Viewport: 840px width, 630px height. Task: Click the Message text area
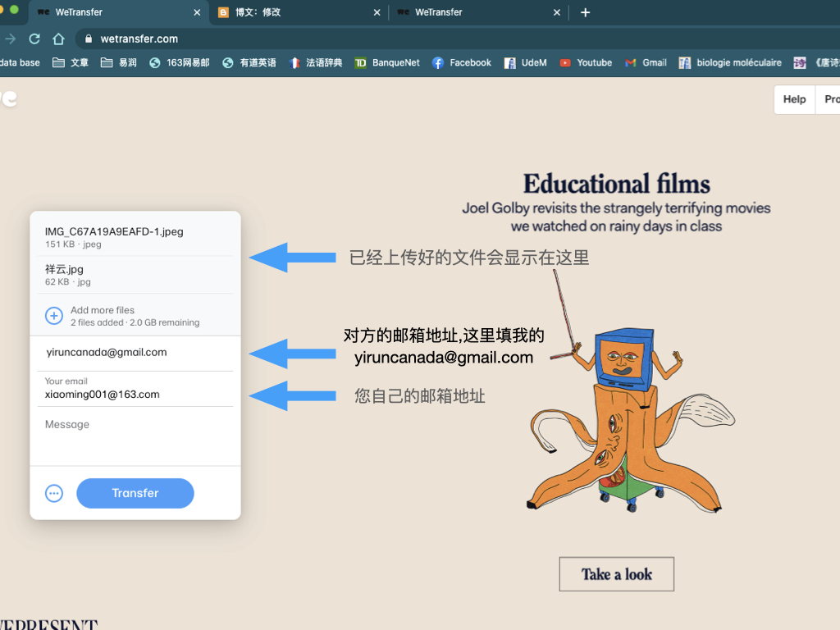[135, 436]
